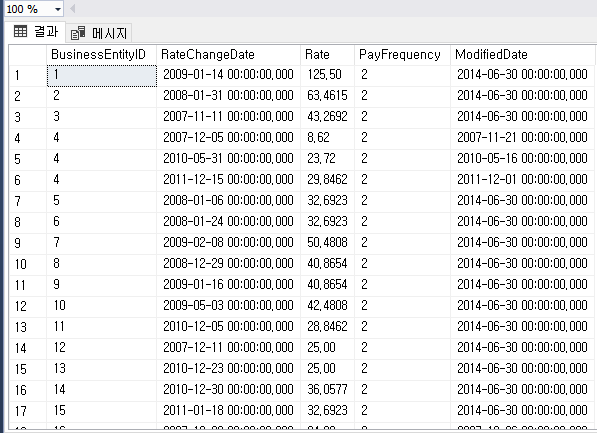The image size is (597, 433).
Task: Click highlighted BusinessEntityID cell in row 1
Action: coord(102,75)
